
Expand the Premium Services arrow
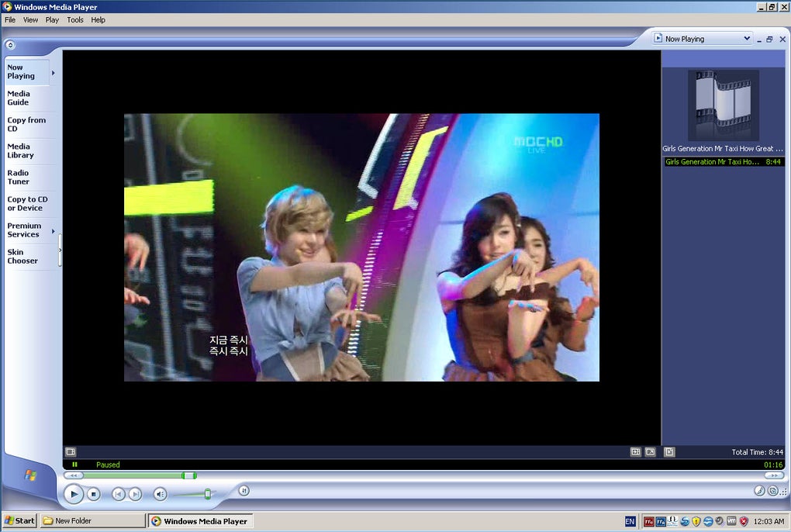coord(53,231)
